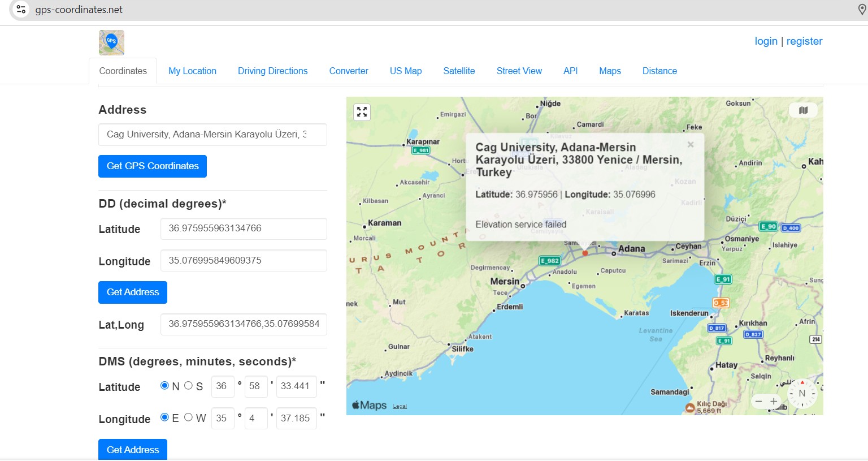Click the Mersin city label on map
Viewport: 868px width, 461px height.
pos(505,281)
